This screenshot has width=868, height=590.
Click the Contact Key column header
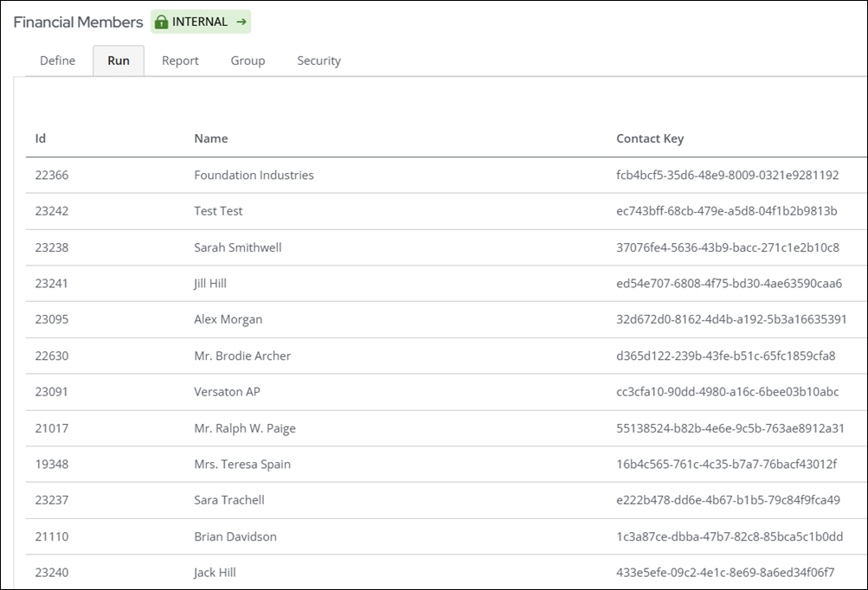click(x=650, y=138)
